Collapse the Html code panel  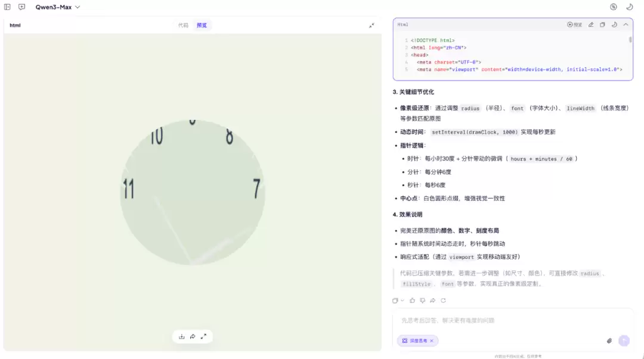(x=625, y=24)
